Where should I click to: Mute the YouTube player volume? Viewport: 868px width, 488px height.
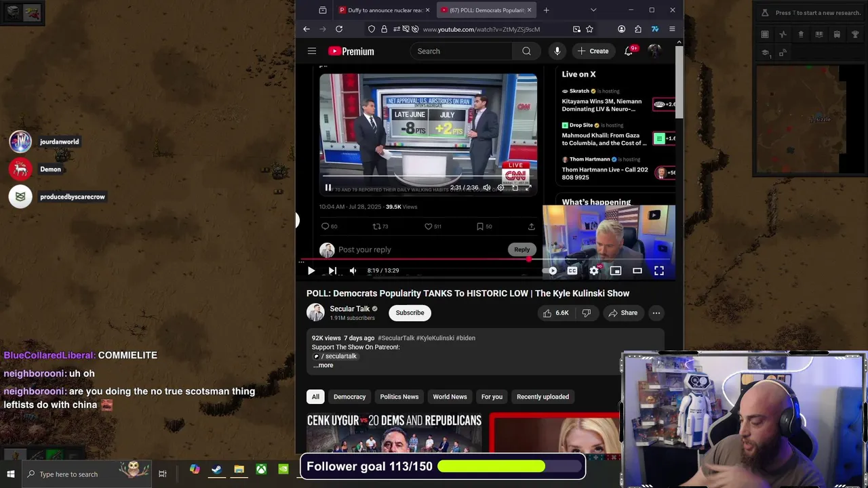point(353,270)
